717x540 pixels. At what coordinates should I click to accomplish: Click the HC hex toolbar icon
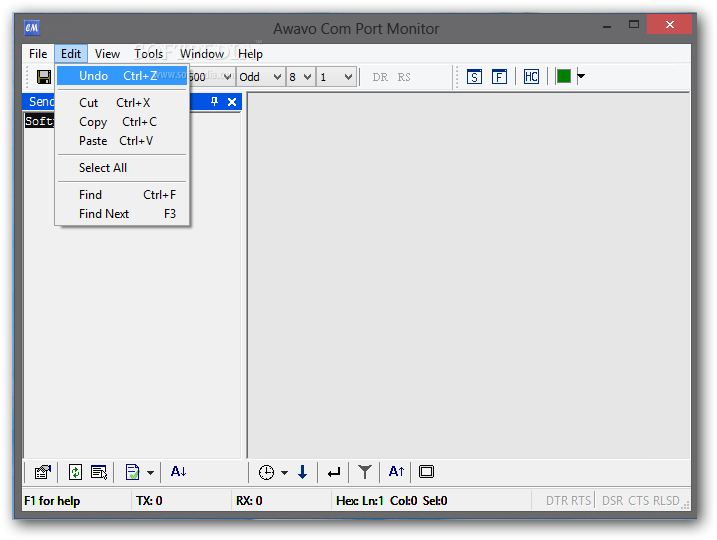click(x=531, y=77)
